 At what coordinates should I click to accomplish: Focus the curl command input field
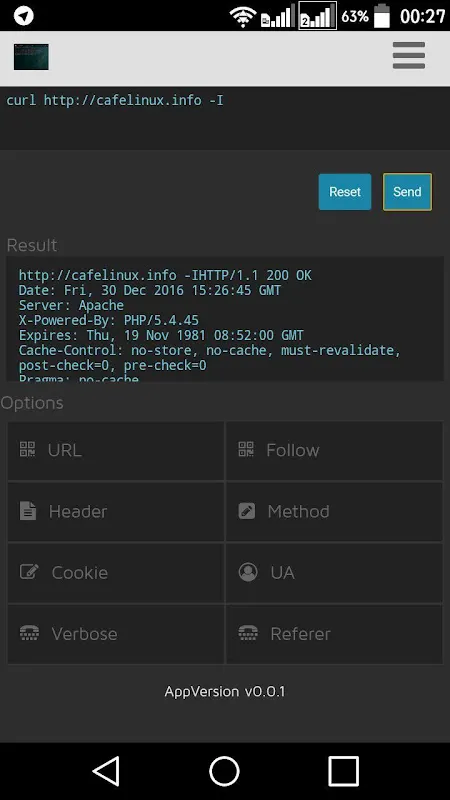(225, 118)
